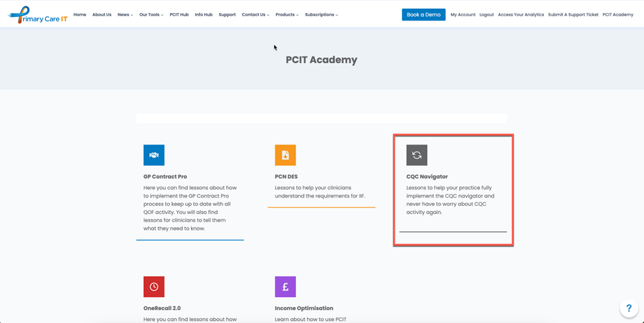Click the blue GP Contract Pro handshake icon

pos(153,155)
